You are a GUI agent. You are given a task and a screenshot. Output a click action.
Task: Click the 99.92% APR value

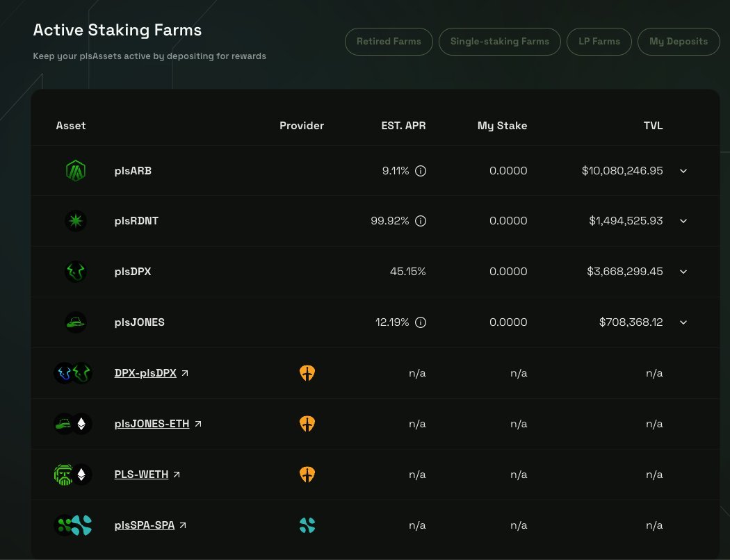pos(389,220)
